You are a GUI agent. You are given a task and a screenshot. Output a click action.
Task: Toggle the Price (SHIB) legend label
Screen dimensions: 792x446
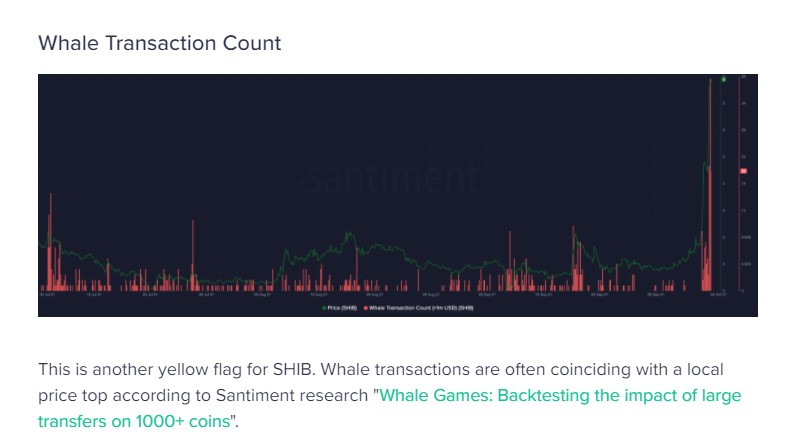tap(343, 308)
